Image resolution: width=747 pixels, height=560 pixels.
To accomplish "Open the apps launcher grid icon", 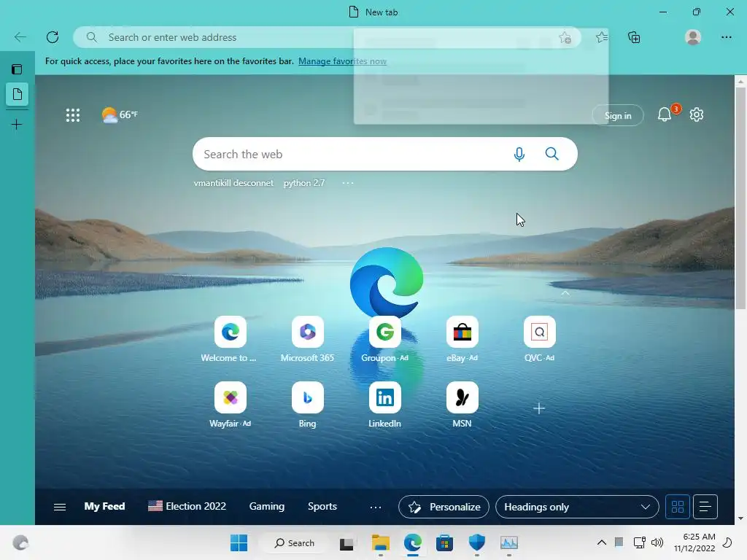I will pos(73,114).
